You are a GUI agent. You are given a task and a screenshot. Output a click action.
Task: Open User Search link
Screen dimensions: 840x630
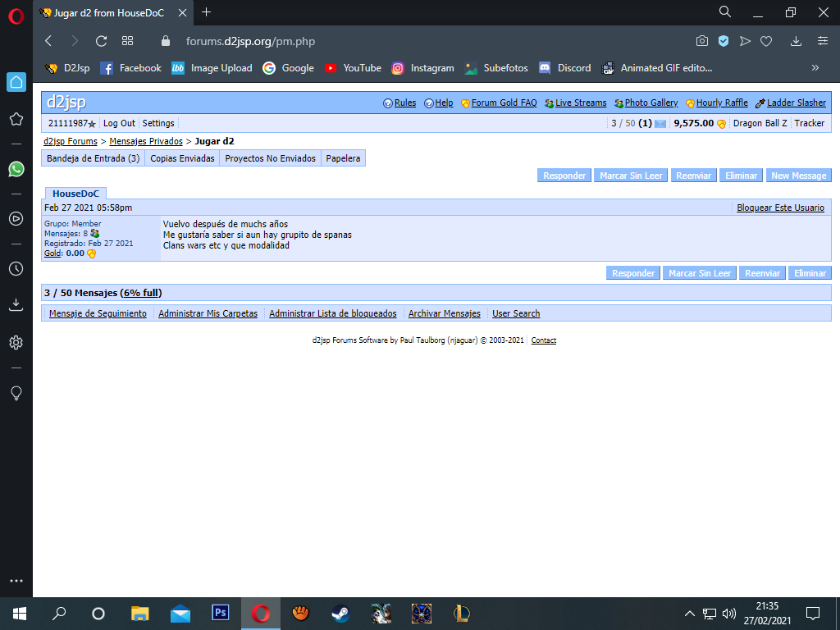(x=516, y=313)
